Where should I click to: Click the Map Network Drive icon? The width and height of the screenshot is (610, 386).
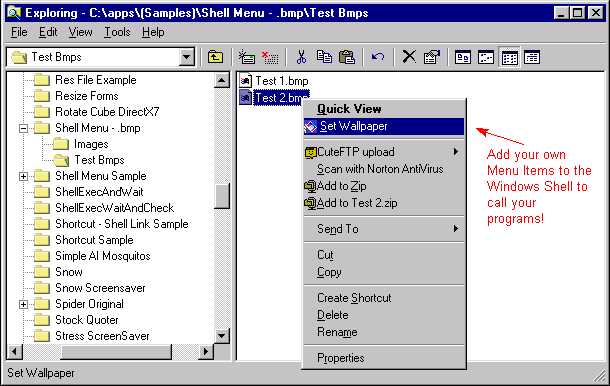[x=247, y=57]
